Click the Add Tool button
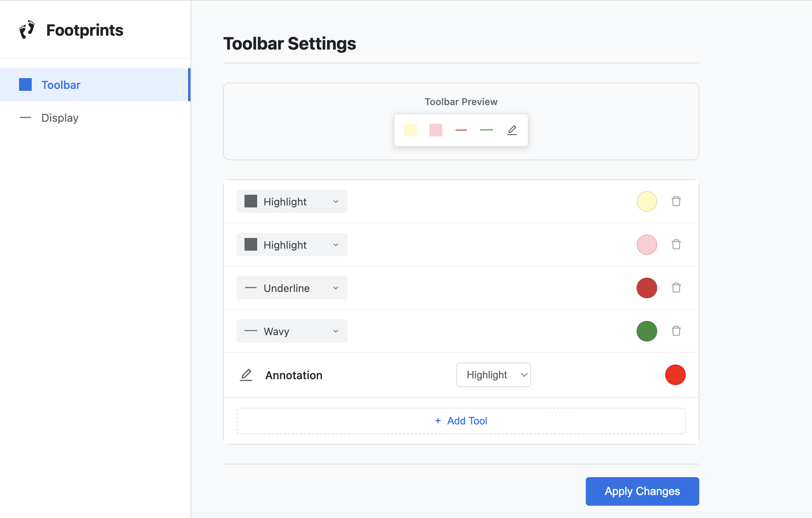The width and height of the screenshot is (812, 518). (x=461, y=420)
